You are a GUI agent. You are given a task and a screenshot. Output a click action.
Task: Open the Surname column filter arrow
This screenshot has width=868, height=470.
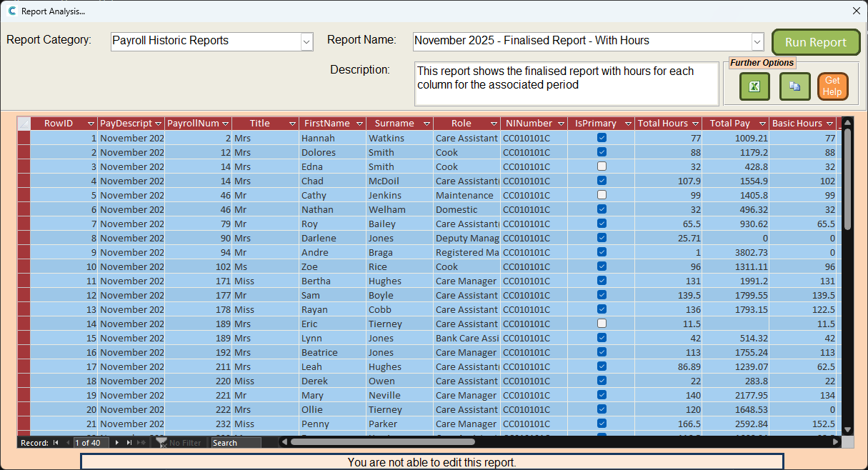click(426, 124)
